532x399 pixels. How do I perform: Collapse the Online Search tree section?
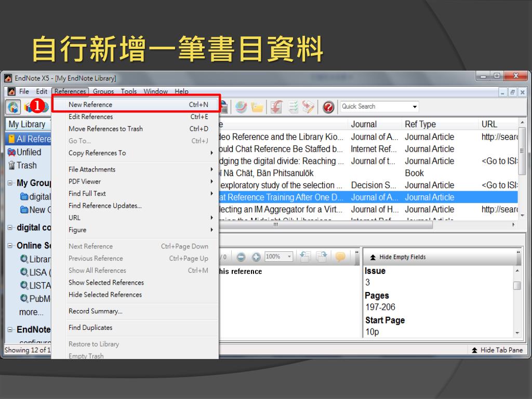[10, 245]
